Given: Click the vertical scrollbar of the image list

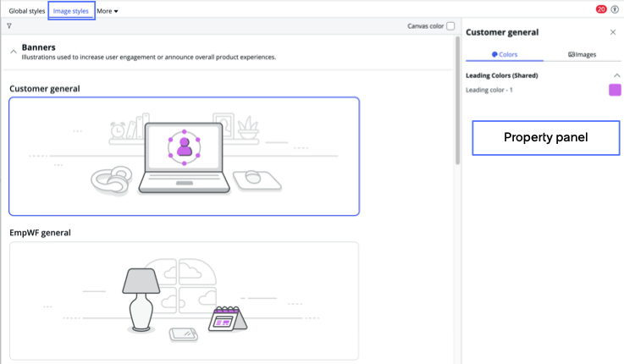Looking at the screenshot, I should click(457, 100).
